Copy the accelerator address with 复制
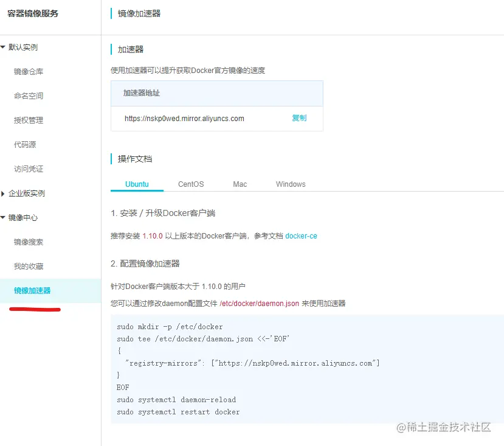 point(299,118)
